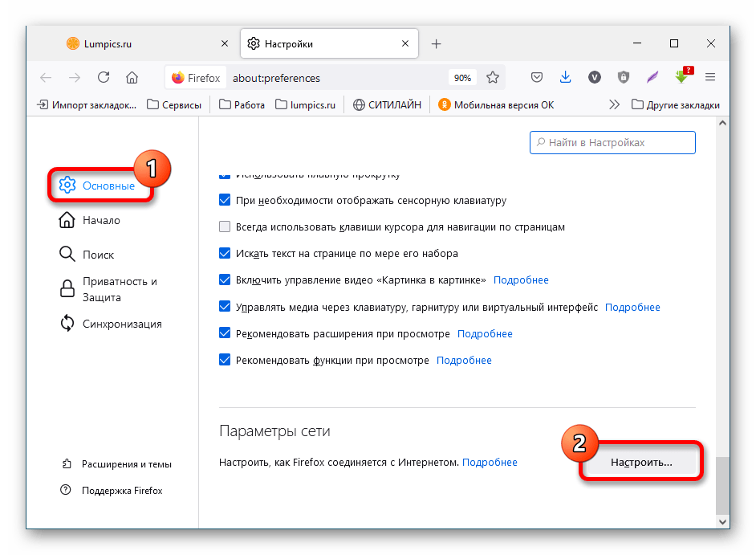
Task: Reload the current page
Action: [104, 77]
